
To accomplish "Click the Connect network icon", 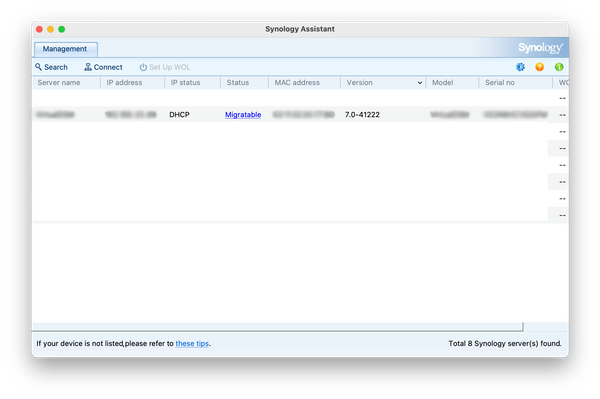I will coord(88,67).
